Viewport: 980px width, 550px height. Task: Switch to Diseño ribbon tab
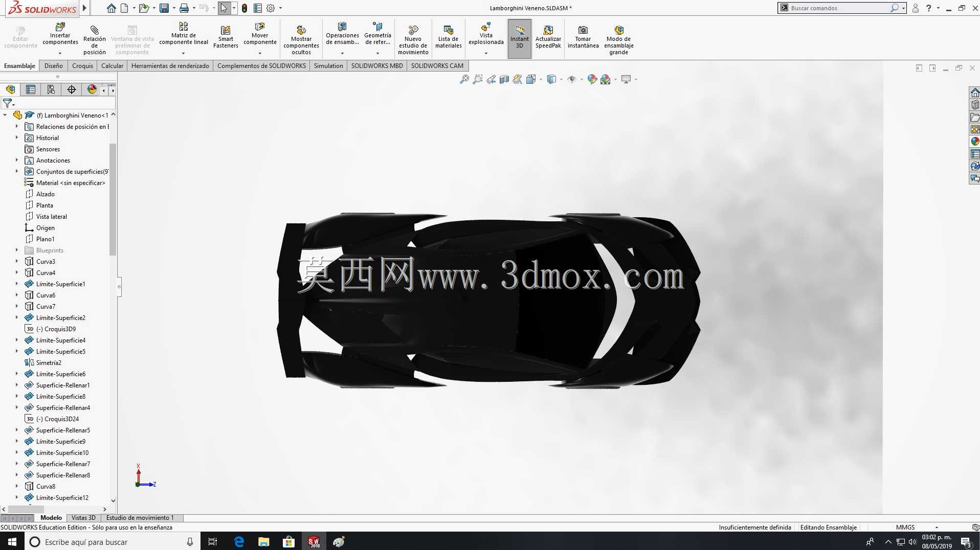tap(54, 65)
